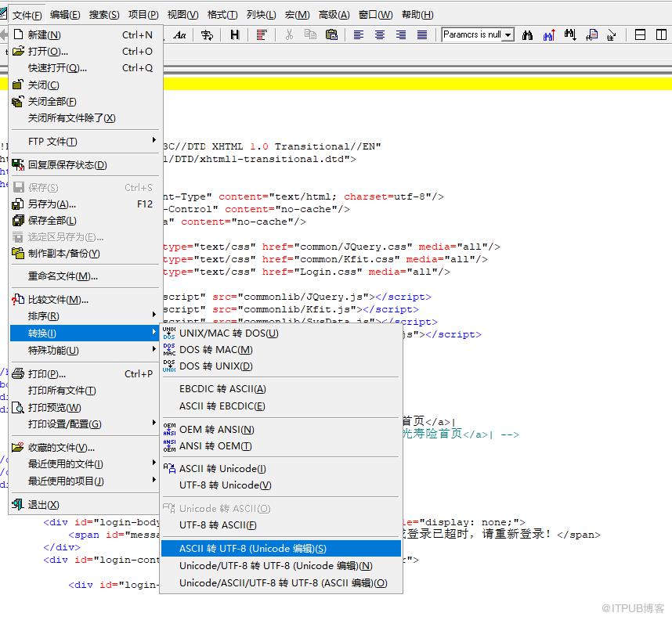672x620 pixels.
Task: Choose UTF-8 转 ASCII option
Action: point(281,524)
